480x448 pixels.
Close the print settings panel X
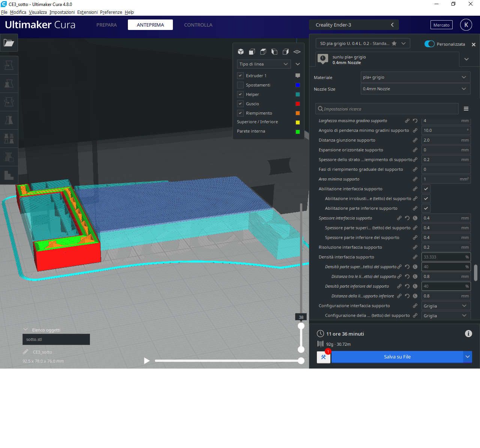(474, 45)
